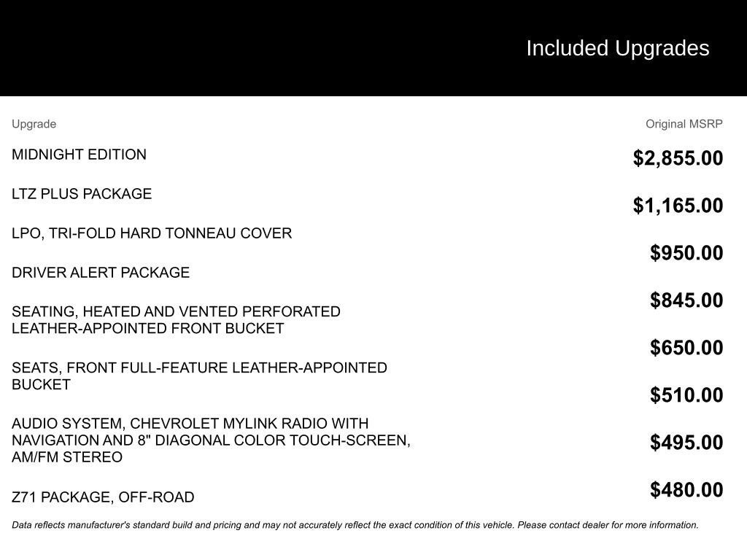Select the MIDNIGHT EDITION upgrade row

79,155
